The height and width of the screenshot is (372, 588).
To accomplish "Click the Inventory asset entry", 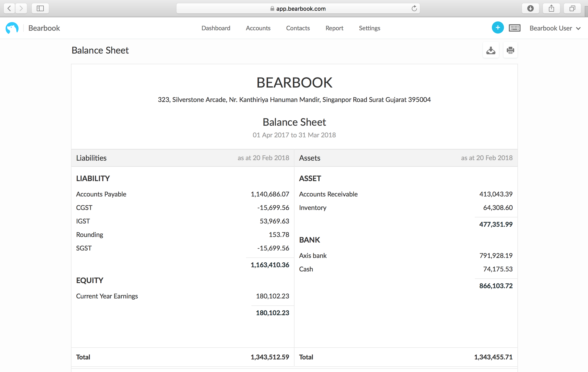I will [313, 208].
